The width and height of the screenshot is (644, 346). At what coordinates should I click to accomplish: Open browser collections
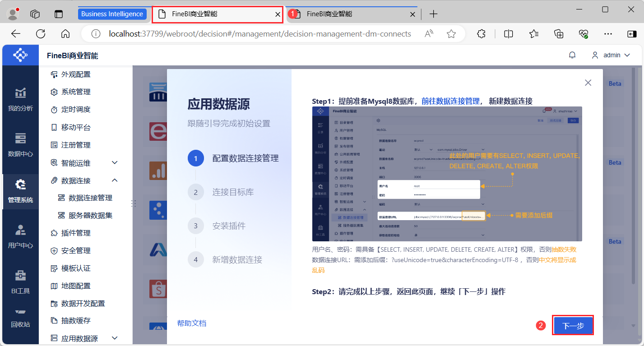559,34
